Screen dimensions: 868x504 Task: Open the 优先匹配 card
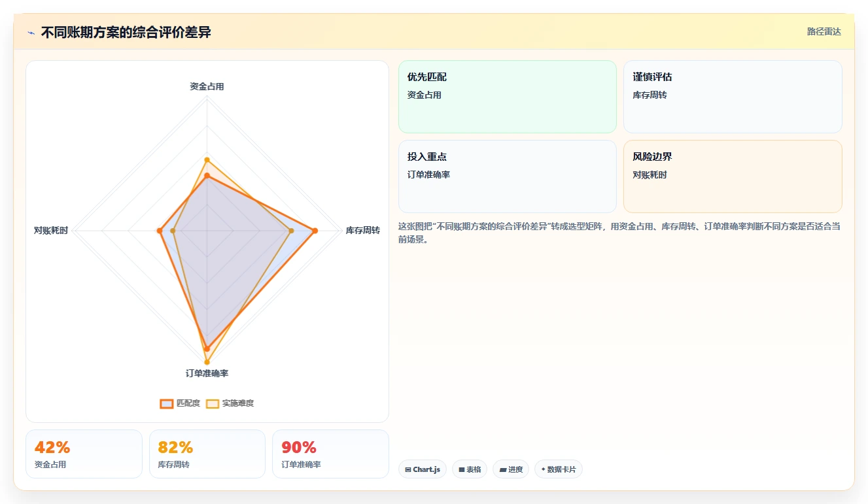click(508, 97)
